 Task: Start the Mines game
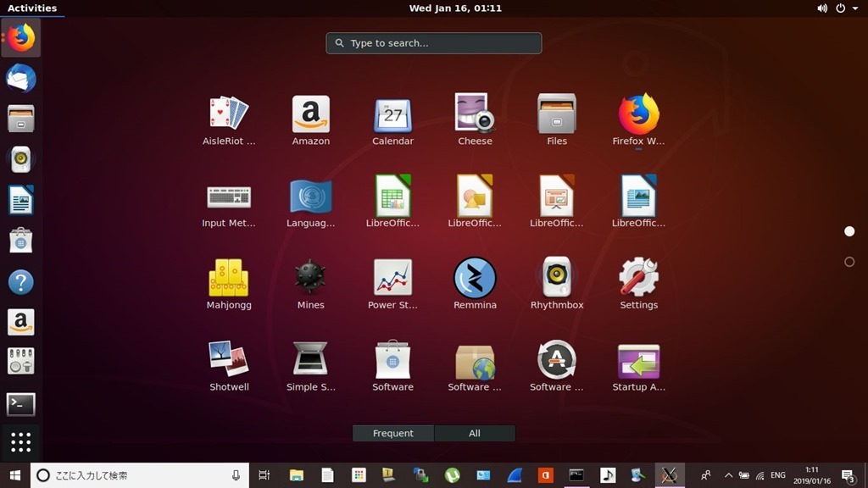coord(310,278)
